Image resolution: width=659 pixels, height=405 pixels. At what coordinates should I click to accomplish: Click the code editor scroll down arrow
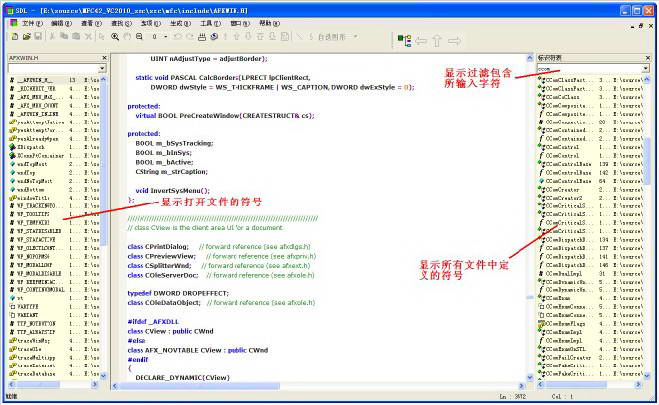coord(530,377)
